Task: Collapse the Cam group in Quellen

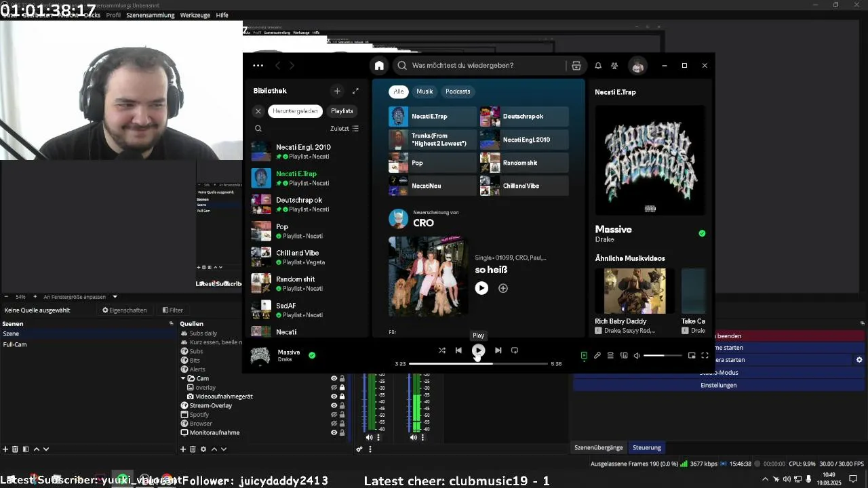Action: [183, 378]
